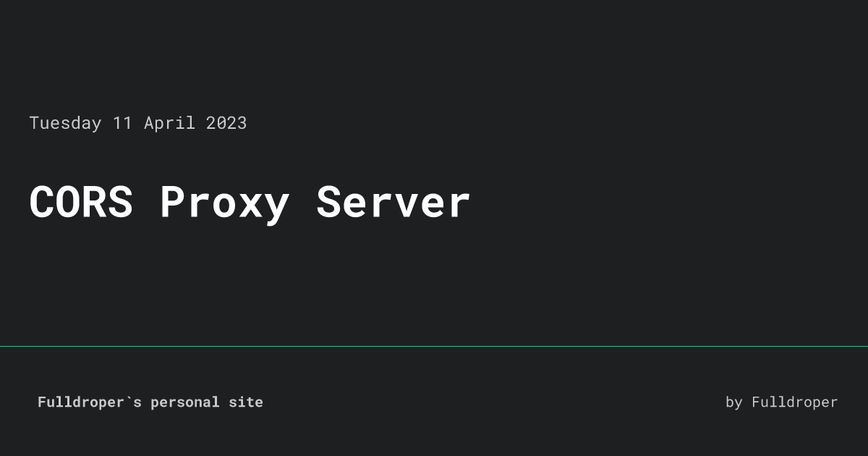The width and height of the screenshot is (868, 456).
Task: Click the word "Tuesday" in the date
Action: [65, 124]
